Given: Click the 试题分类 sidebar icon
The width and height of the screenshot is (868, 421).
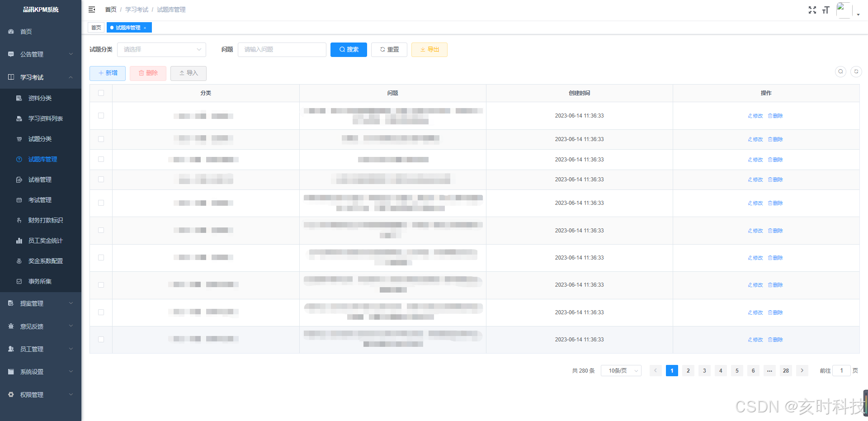Looking at the screenshot, I should click(x=19, y=139).
